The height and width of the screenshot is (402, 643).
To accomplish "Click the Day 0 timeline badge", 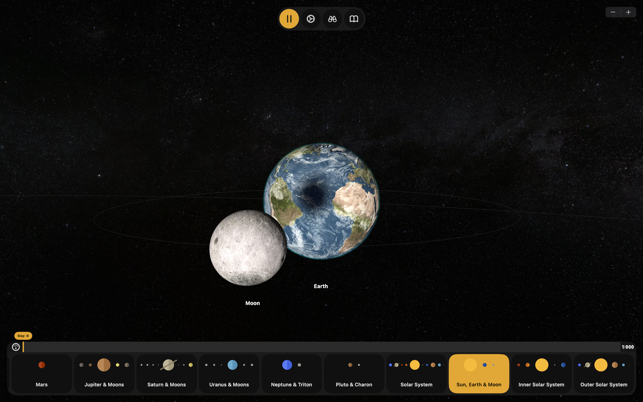I will 23,336.
